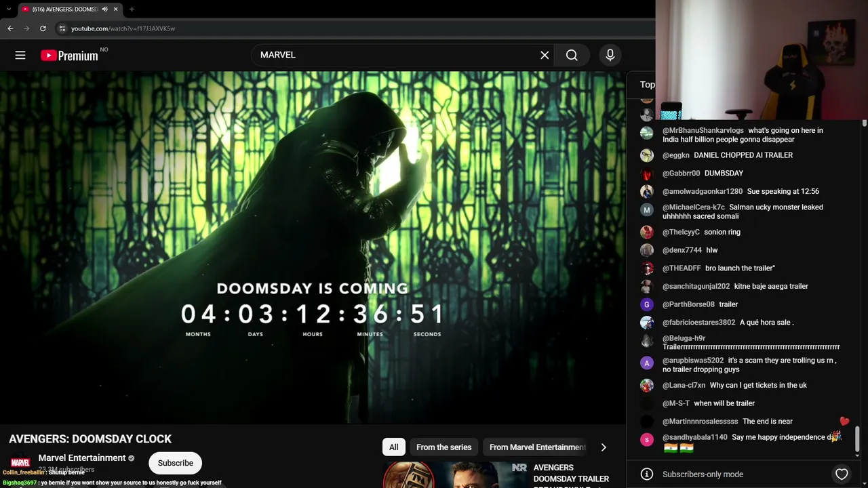Close the AVENGERS: DOOMSDAY browser tab
The image size is (868, 488).
point(115,9)
